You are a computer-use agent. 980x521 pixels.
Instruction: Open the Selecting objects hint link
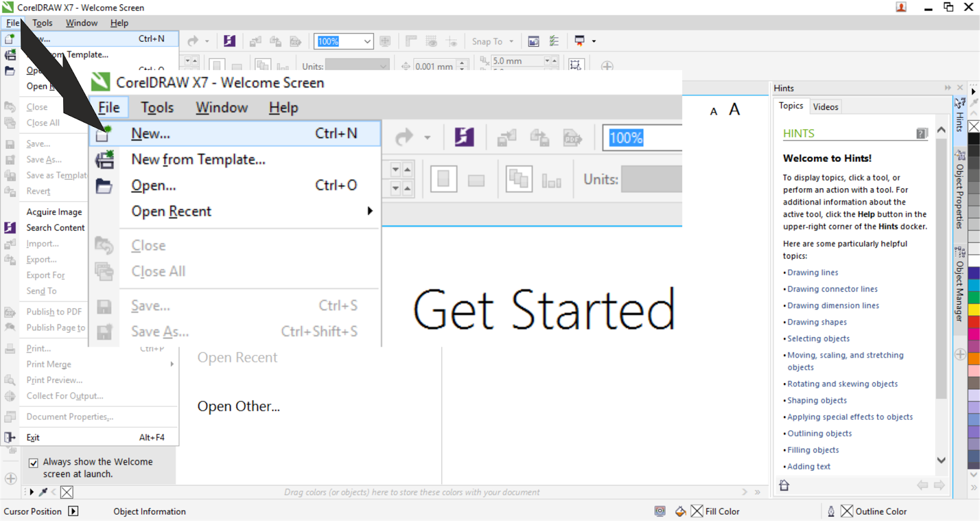coord(818,339)
